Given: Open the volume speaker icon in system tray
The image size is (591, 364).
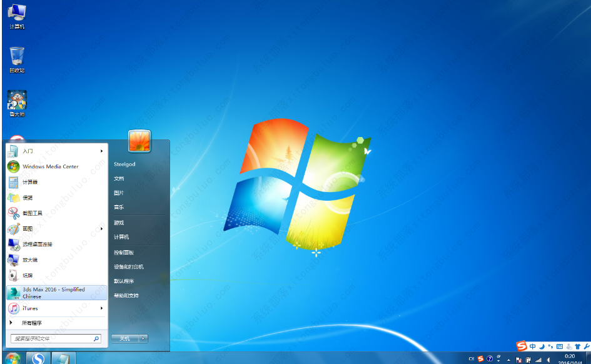Looking at the screenshot, I should (548, 358).
